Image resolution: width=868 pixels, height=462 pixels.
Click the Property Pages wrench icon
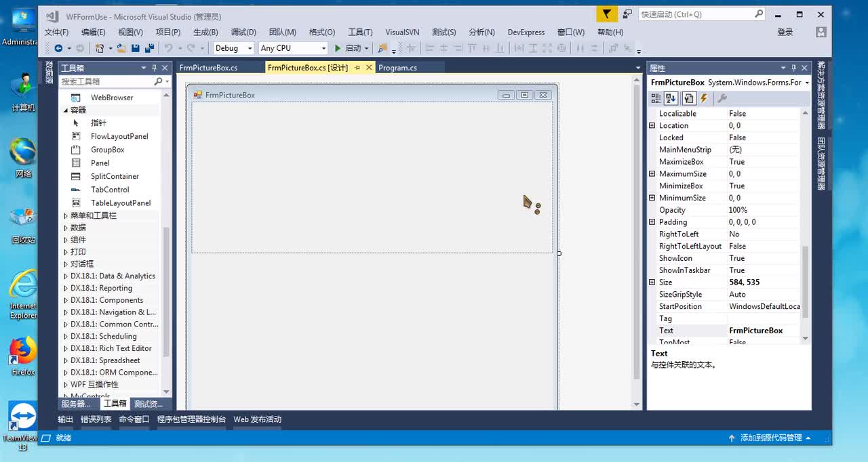coord(722,98)
